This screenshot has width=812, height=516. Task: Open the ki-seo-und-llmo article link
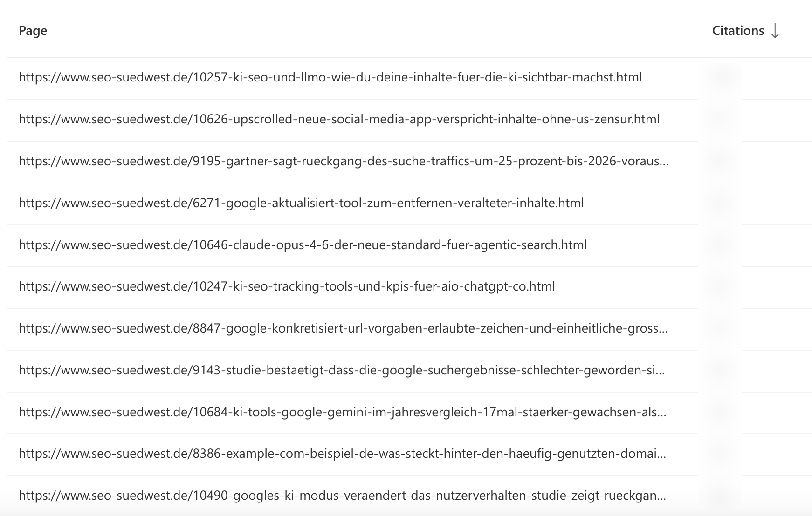pyautogui.click(x=331, y=78)
